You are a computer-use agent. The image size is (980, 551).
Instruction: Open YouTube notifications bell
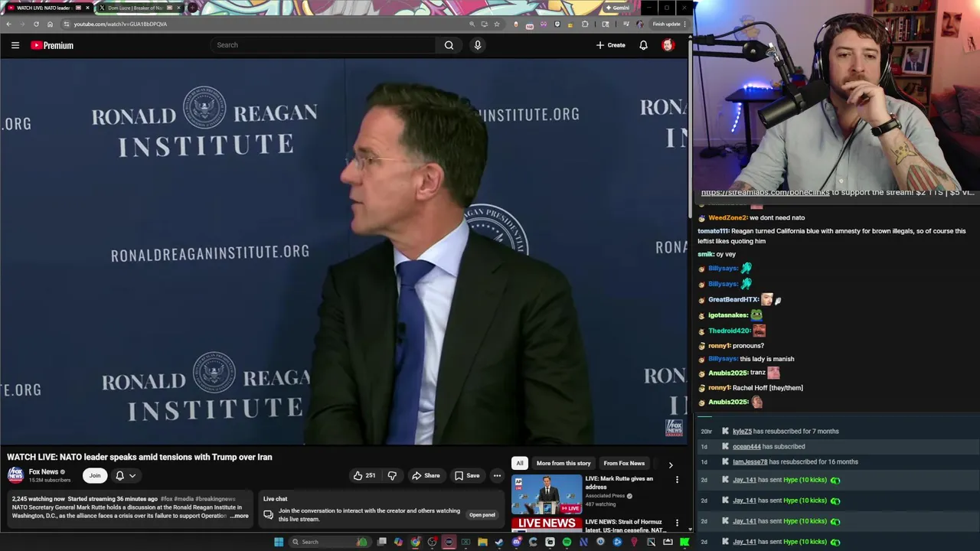pos(643,45)
